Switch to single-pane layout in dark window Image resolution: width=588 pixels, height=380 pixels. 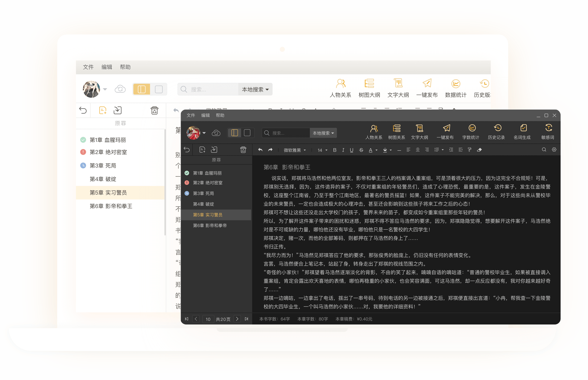(247, 133)
